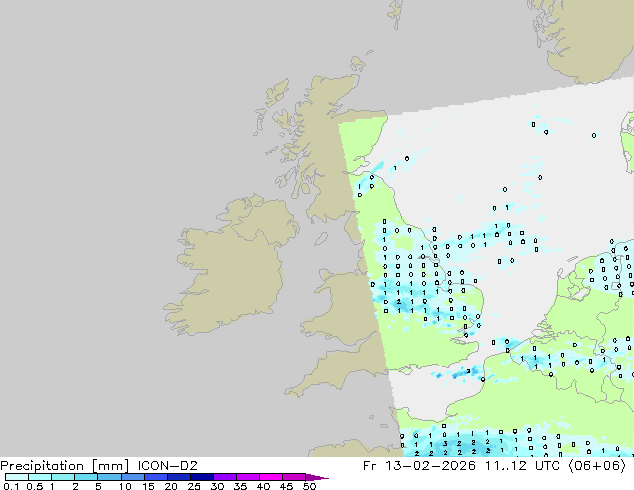This screenshot has height=490, width=634.
Task: Click the '(06+06)' forecast offset text
Action: pyautogui.click(x=597, y=466)
